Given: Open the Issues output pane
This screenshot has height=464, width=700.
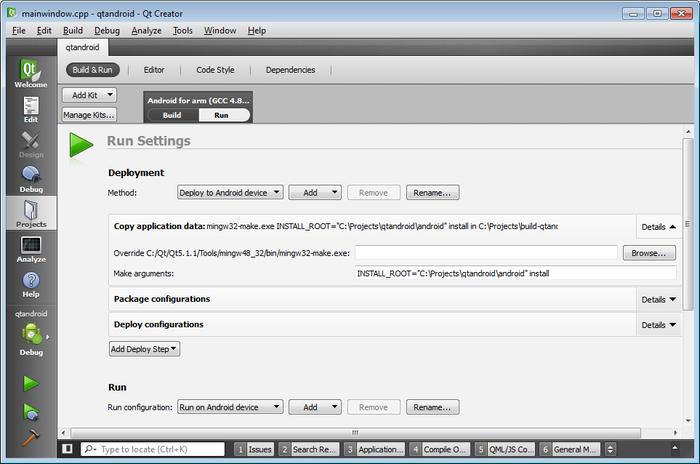Looking at the screenshot, I should tap(254, 449).
